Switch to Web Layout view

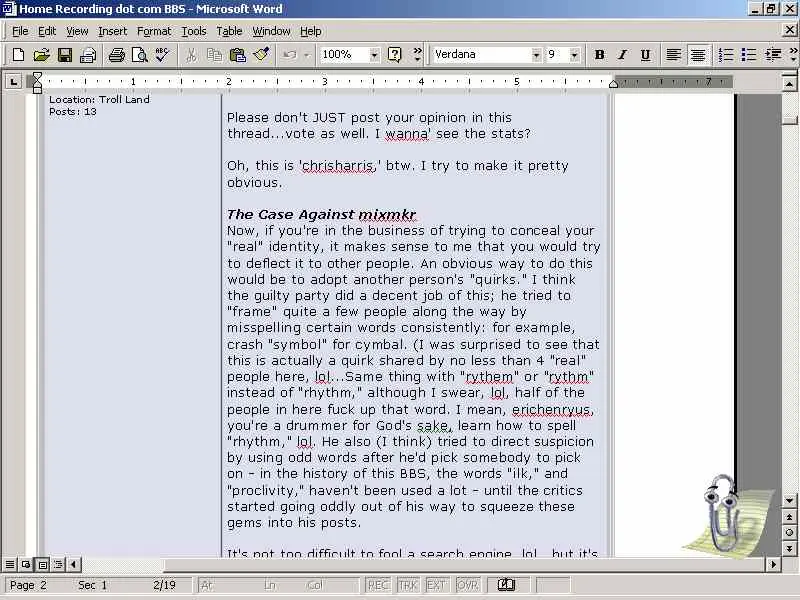[x=26, y=564]
